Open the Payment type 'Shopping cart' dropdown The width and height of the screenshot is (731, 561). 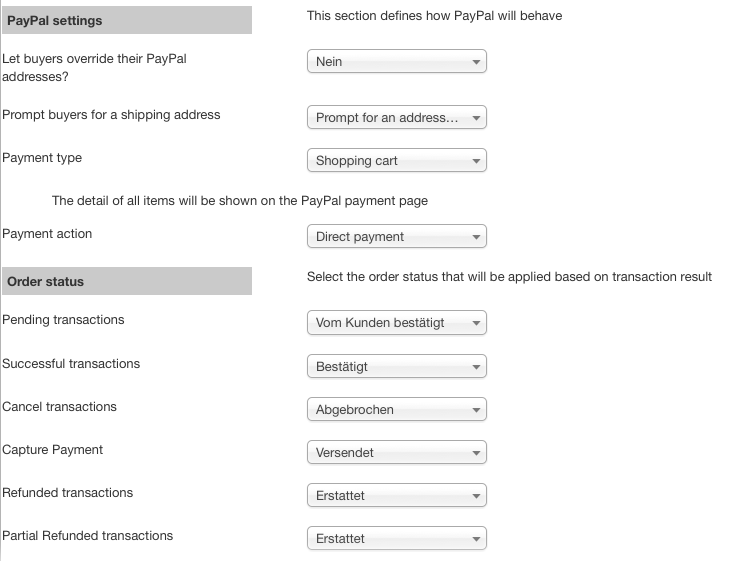click(x=396, y=161)
